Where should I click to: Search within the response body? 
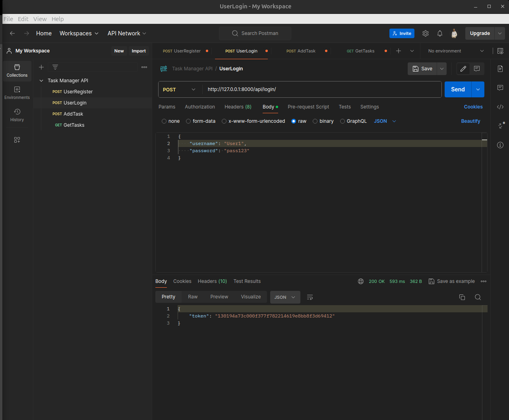coord(478,297)
